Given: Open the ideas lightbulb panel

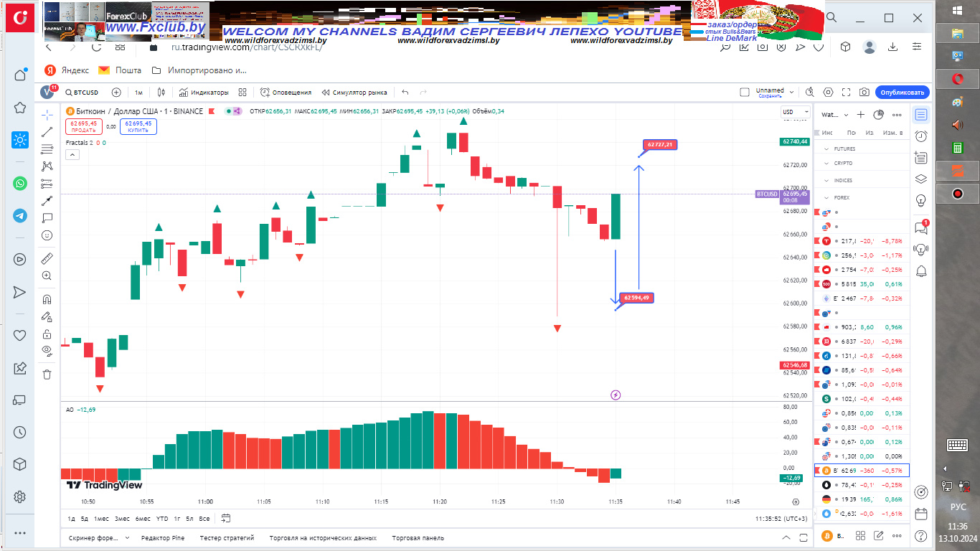Looking at the screenshot, I should pyautogui.click(x=921, y=201).
